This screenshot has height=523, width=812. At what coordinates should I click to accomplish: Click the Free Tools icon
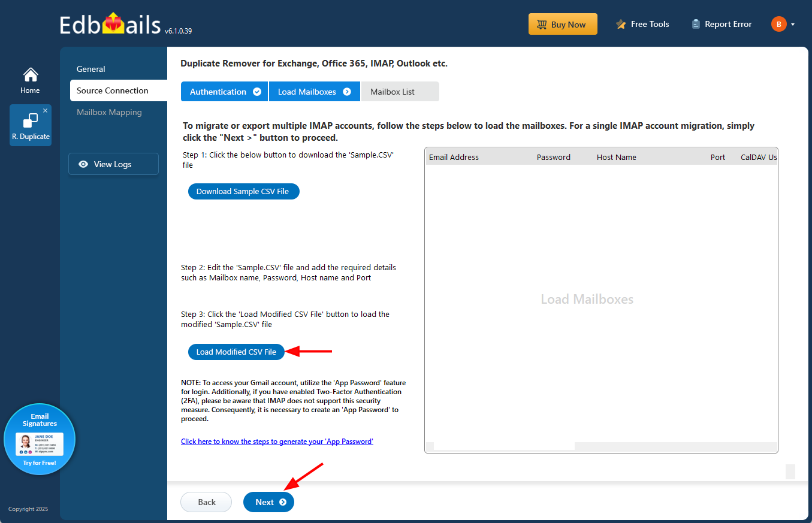click(x=620, y=24)
